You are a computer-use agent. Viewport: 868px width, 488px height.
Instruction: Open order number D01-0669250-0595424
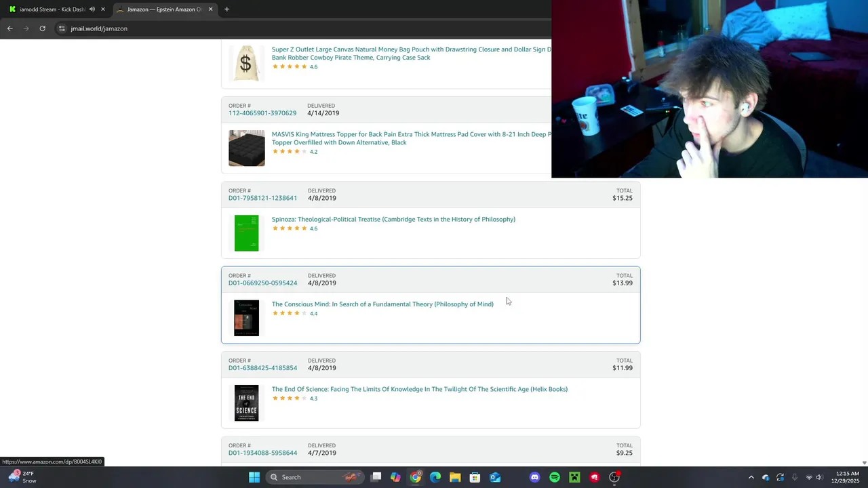(262, 283)
